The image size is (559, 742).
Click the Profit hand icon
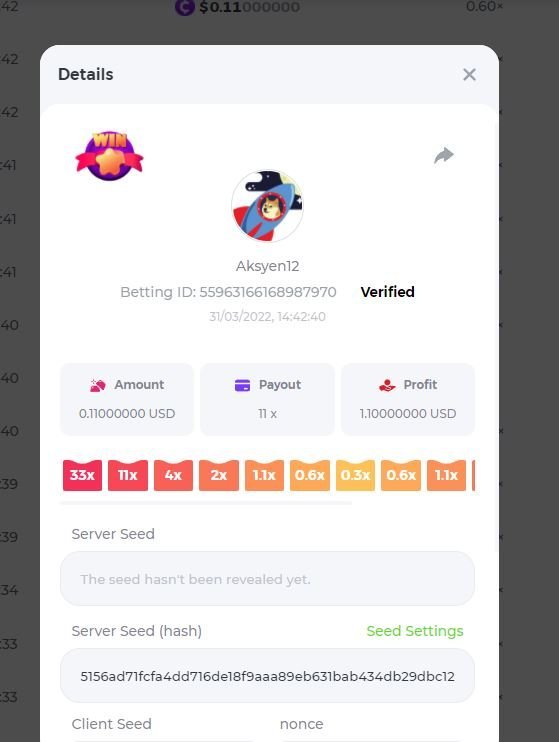pos(387,385)
